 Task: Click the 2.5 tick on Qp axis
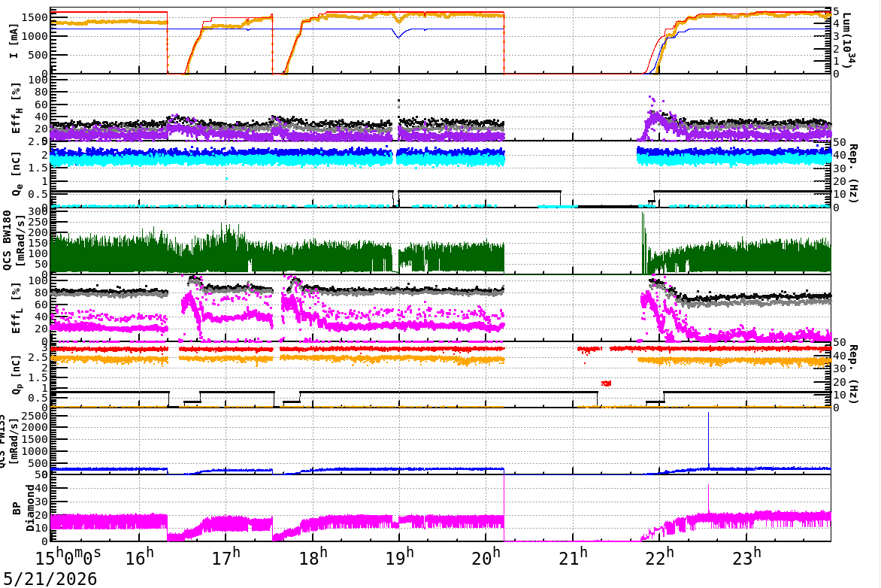tap(38, 357)
